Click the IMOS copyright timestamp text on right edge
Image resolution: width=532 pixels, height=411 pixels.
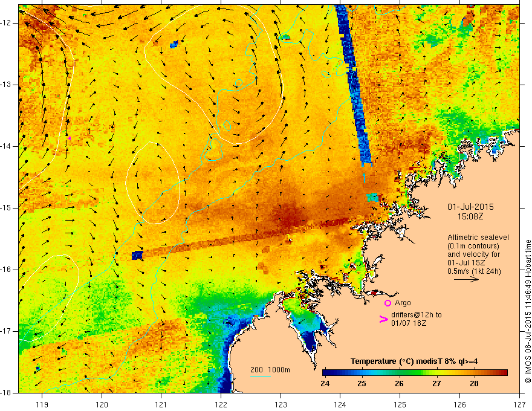click(528, 312)
